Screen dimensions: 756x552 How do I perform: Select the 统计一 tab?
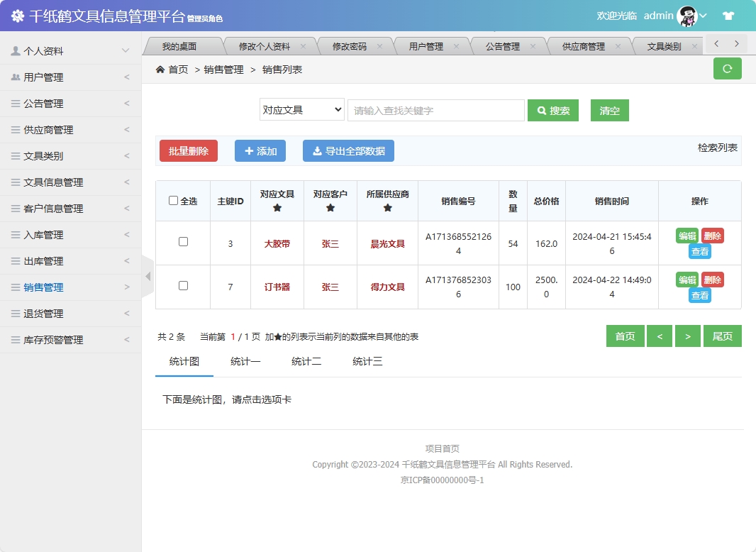(245, 361)
